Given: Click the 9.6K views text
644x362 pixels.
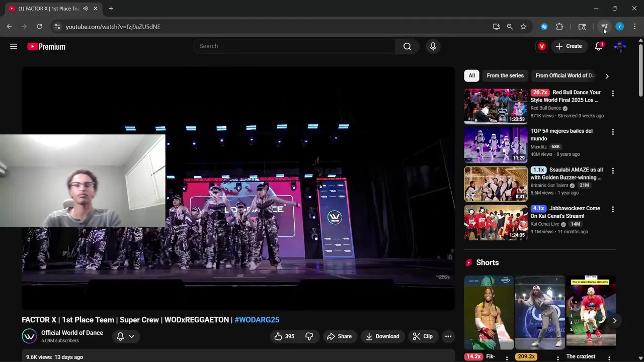Looking at the screenshot, I should click(x=39, y=357).
